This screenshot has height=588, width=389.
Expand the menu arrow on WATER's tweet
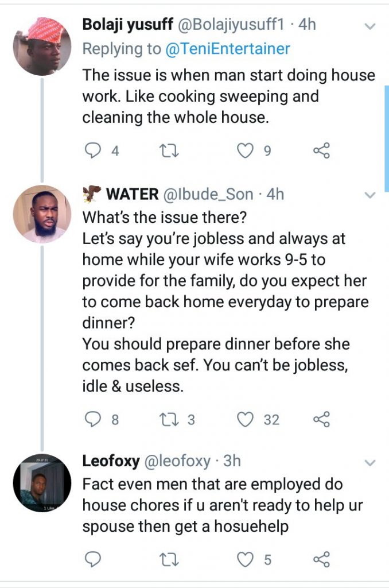tap(370, 195)
